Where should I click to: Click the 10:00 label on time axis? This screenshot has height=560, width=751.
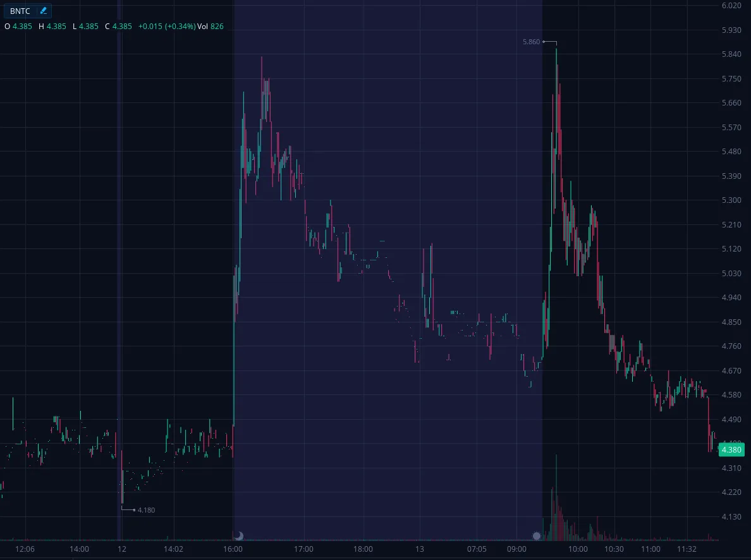(578, 549)
